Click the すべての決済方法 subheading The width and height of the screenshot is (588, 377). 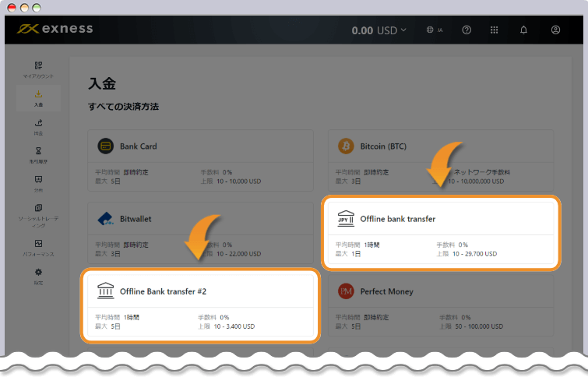(x=123, y=107)
